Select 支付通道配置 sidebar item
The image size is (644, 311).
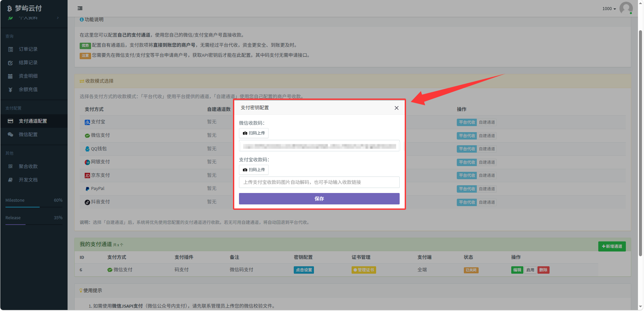pyautogui.click(x=34, y=121)
